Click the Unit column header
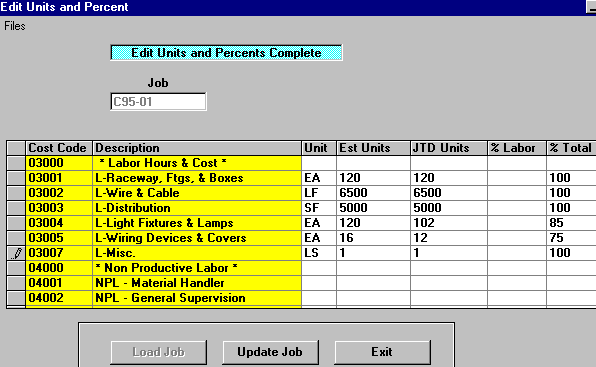596x367 pixels. pyautogui.click(x=319, y=148)
